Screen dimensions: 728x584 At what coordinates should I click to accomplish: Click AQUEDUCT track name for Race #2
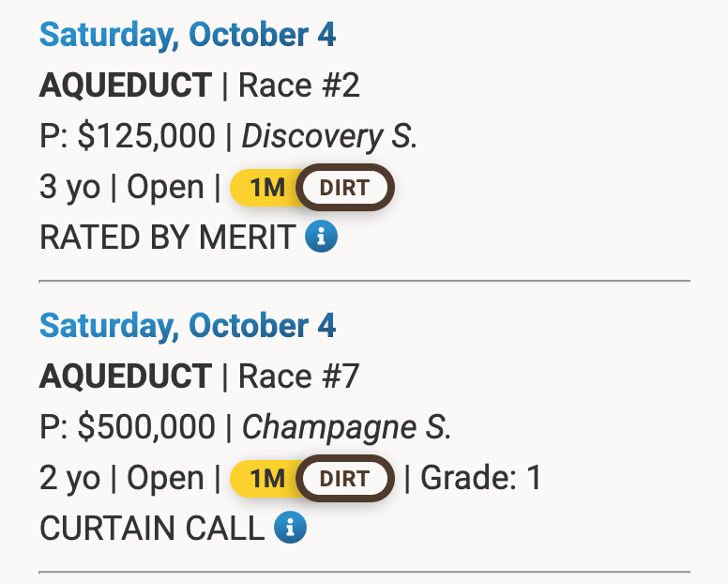click(126, 85)
